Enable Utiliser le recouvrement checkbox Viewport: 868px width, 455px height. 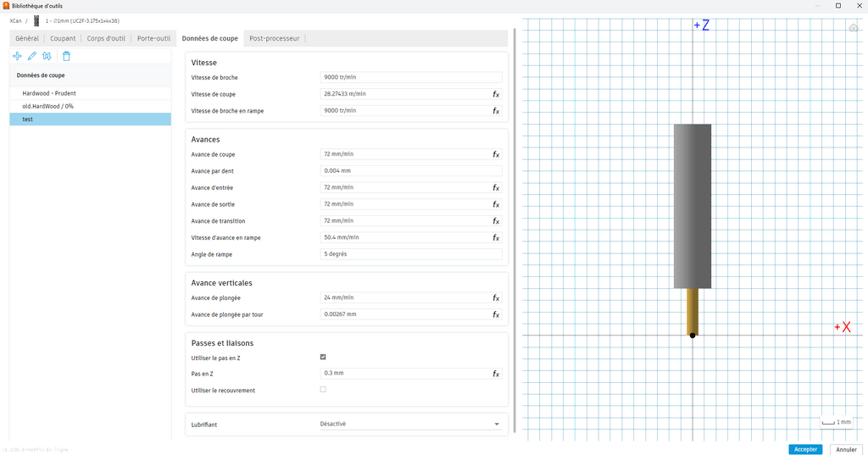click(x=323, y=390)
